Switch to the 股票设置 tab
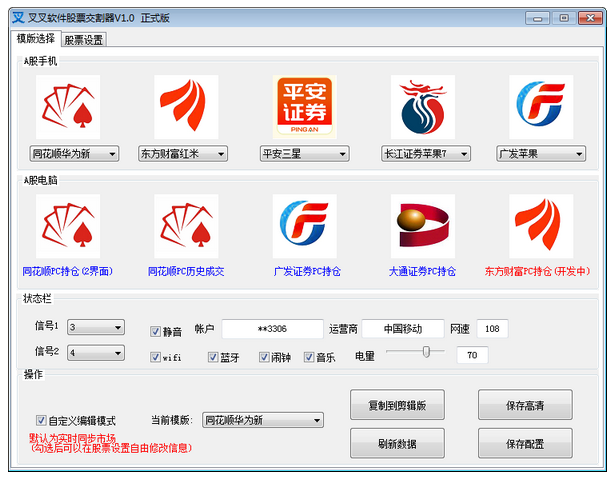 [x=84, y=40]
